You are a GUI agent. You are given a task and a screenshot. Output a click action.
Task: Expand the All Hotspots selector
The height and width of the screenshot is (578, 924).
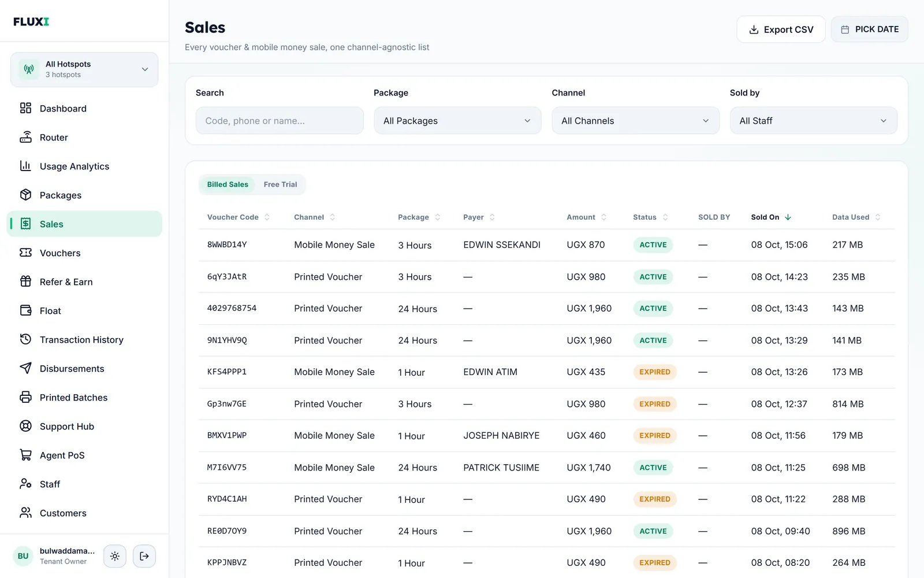84,69
